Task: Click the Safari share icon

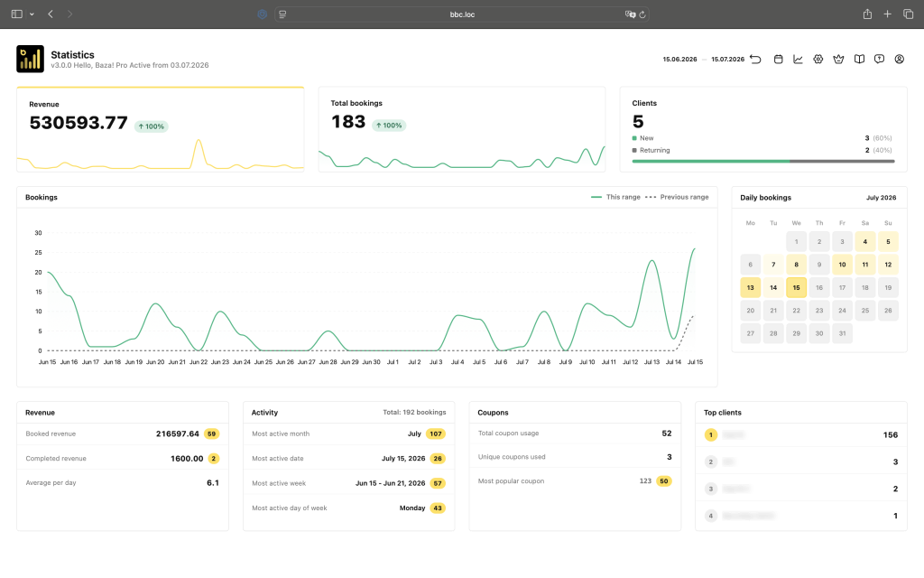Action: point(867,14)
